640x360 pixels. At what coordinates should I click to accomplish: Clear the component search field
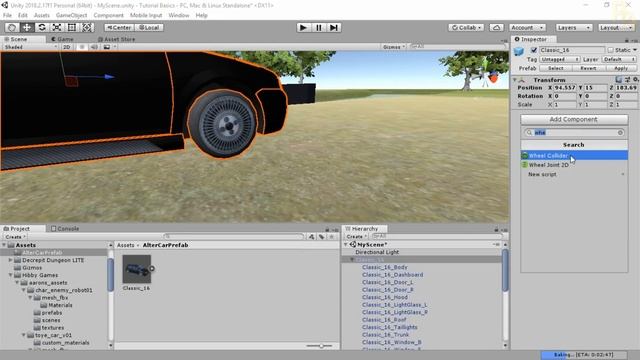[620, 133]
